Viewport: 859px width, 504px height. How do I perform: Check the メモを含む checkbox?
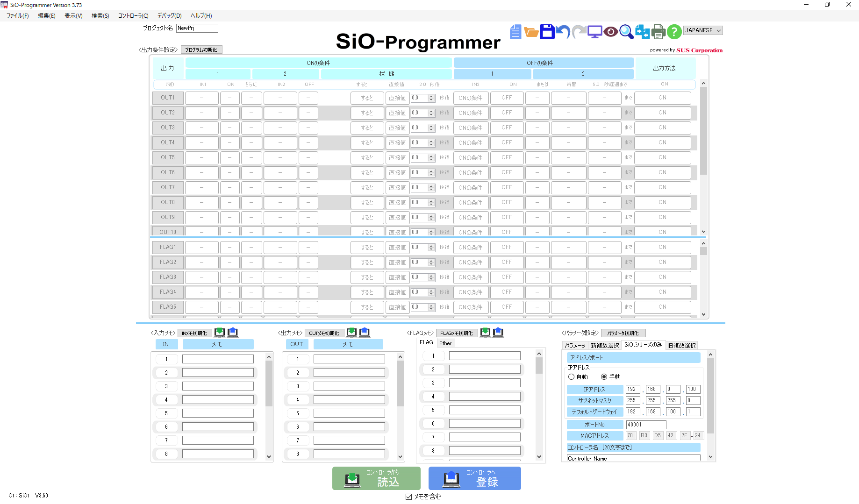[x=409, y=497]
